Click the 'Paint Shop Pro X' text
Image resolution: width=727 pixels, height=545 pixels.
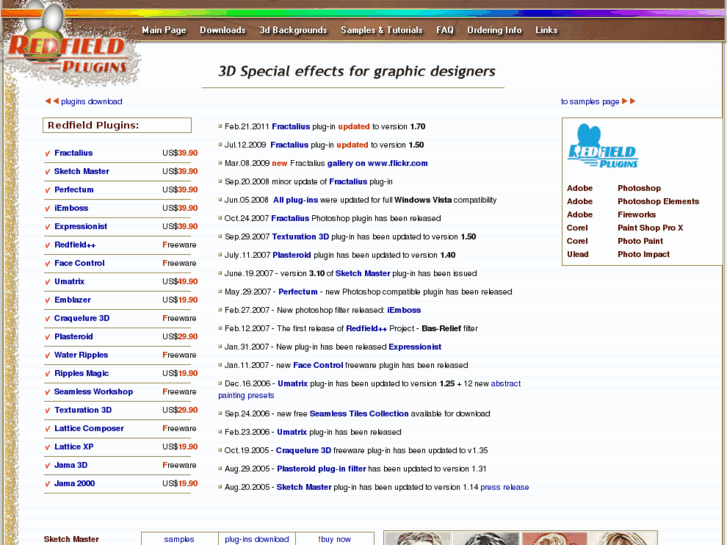coord(650,228)
